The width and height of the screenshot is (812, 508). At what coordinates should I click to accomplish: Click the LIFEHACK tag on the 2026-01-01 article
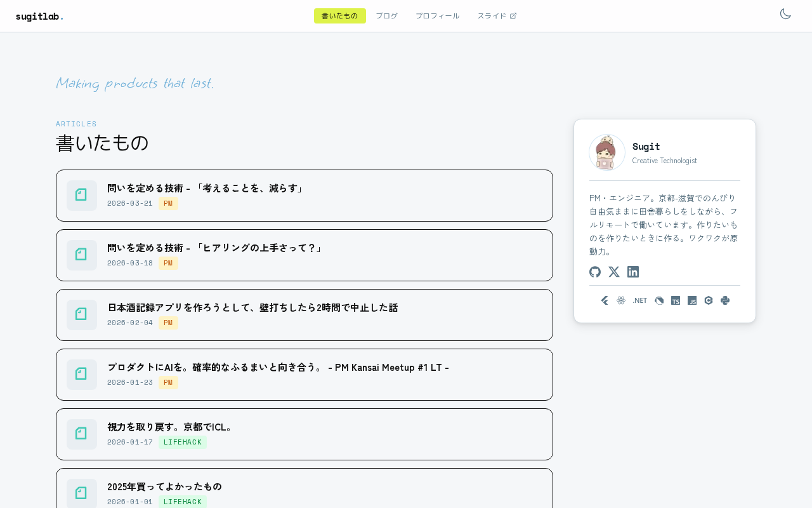183,502
